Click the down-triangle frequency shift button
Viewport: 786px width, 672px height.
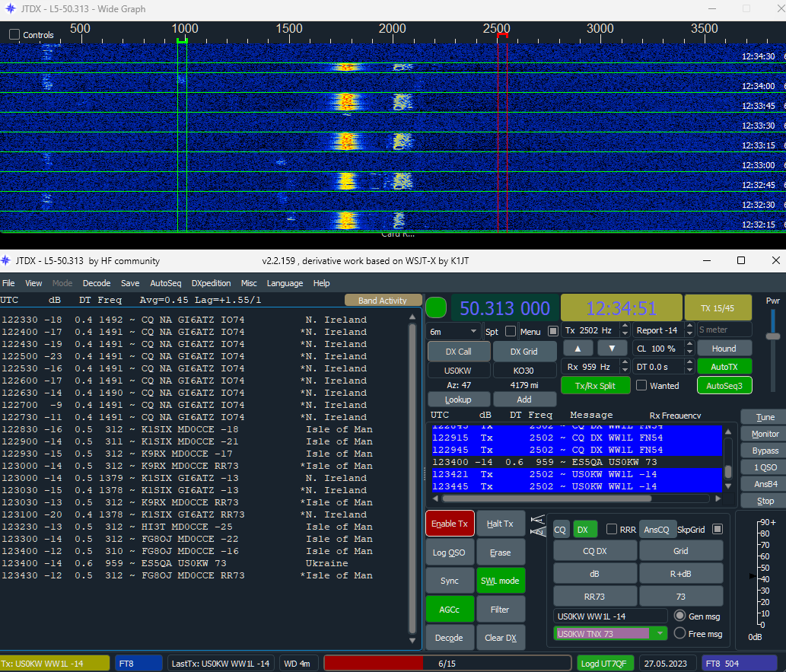[612, 348]
